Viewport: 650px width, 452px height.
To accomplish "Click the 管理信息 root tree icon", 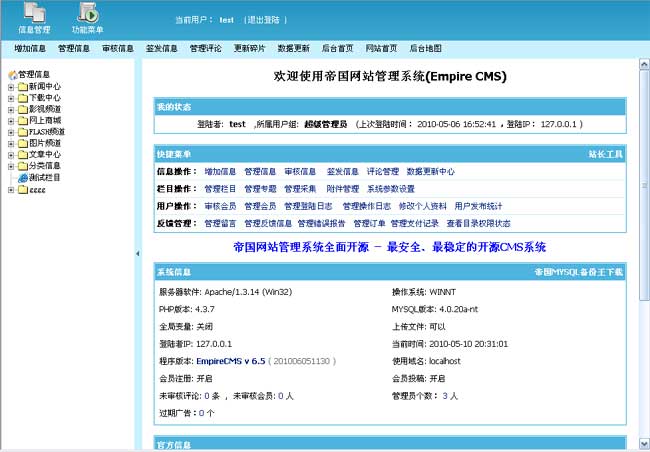I will [11, 75].
